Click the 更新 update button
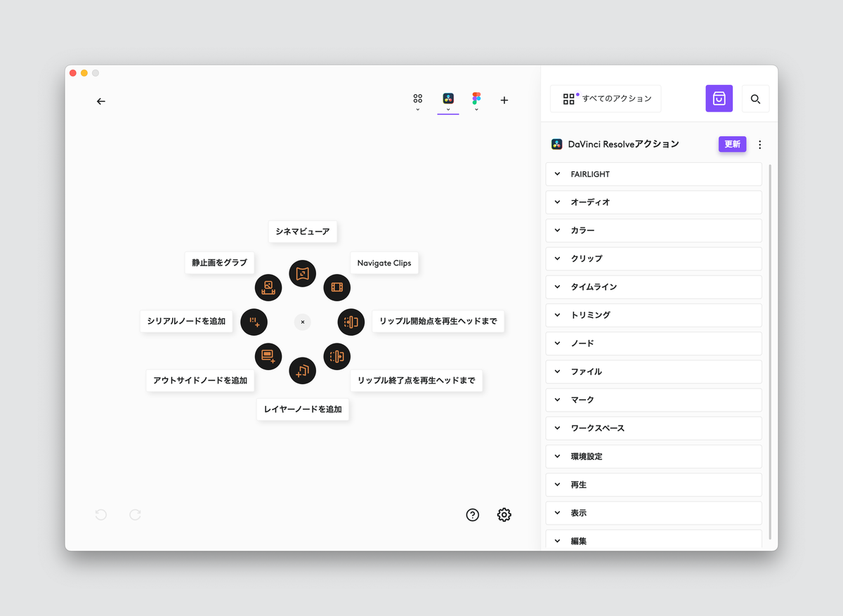843x616 pixels. click(732, 144)
